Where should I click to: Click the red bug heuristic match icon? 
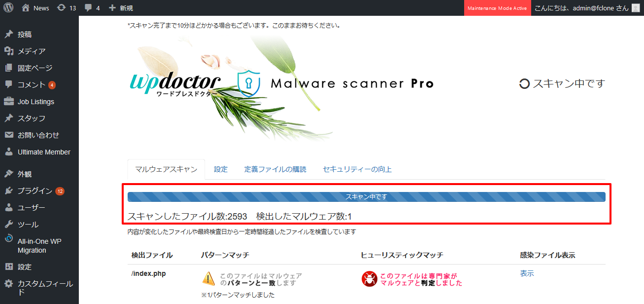[369, 279]
